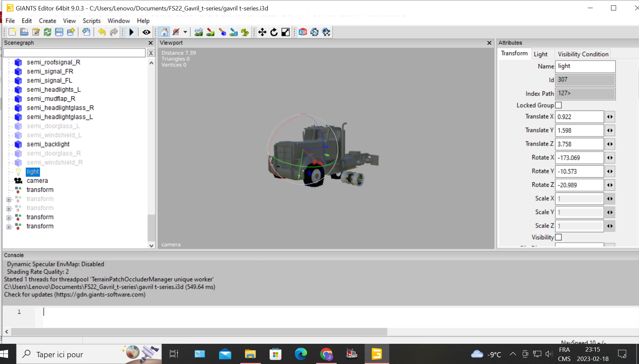Select the Translate move tool icon
Image resolution: width=639 pixels, height=364 pixels.
click(262, 32)
